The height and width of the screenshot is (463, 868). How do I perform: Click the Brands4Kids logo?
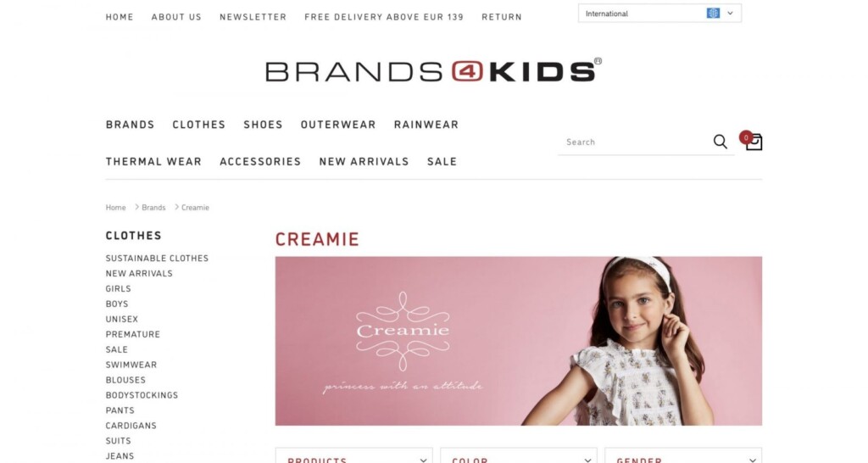(433, 70)
